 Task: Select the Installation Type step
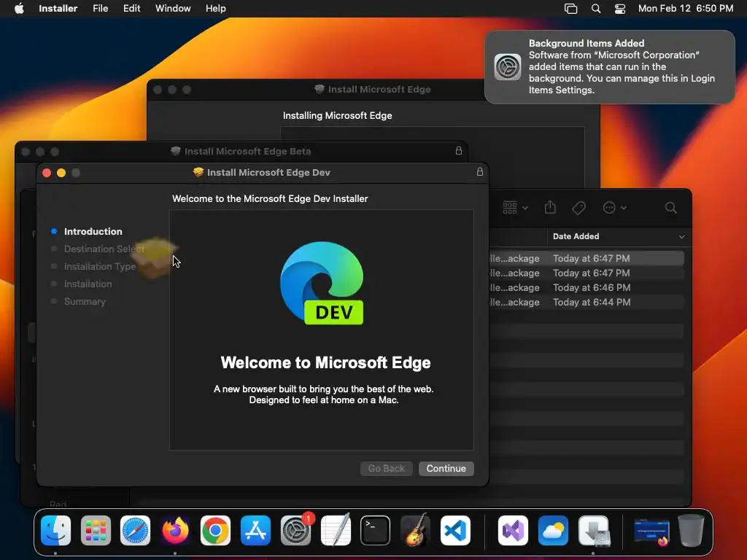pos(99,267)
